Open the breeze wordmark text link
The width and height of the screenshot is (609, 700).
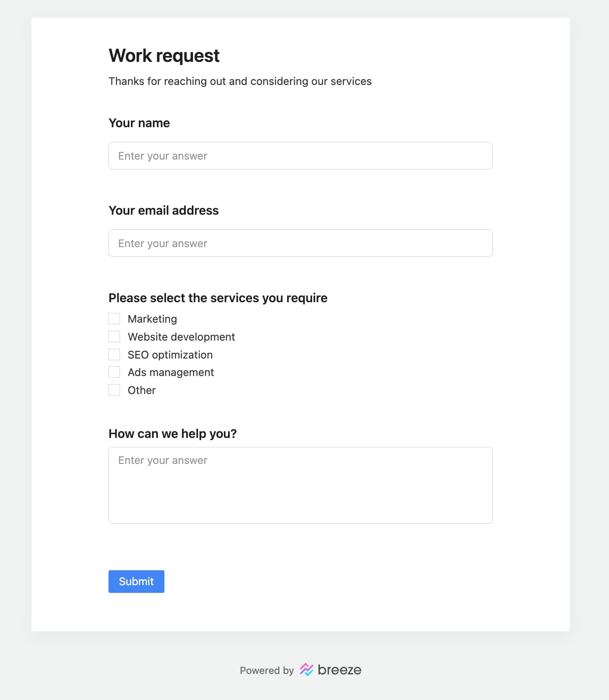point(340,670)
